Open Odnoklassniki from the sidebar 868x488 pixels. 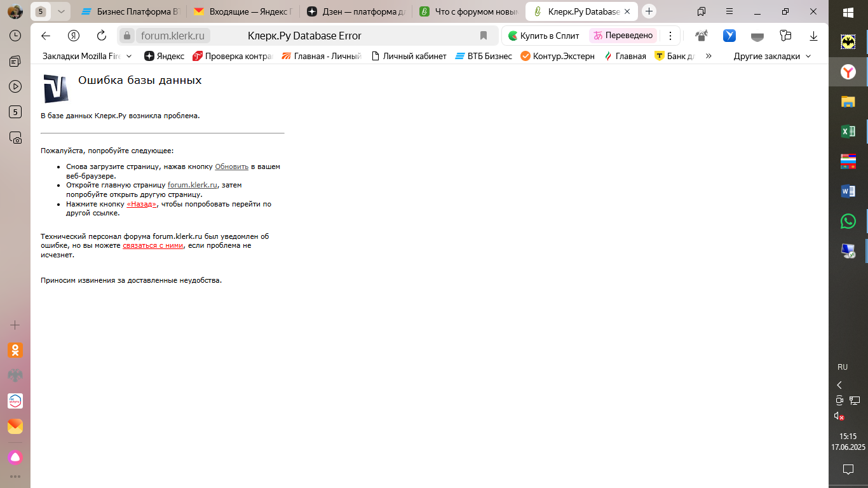(x=15, y=350)
